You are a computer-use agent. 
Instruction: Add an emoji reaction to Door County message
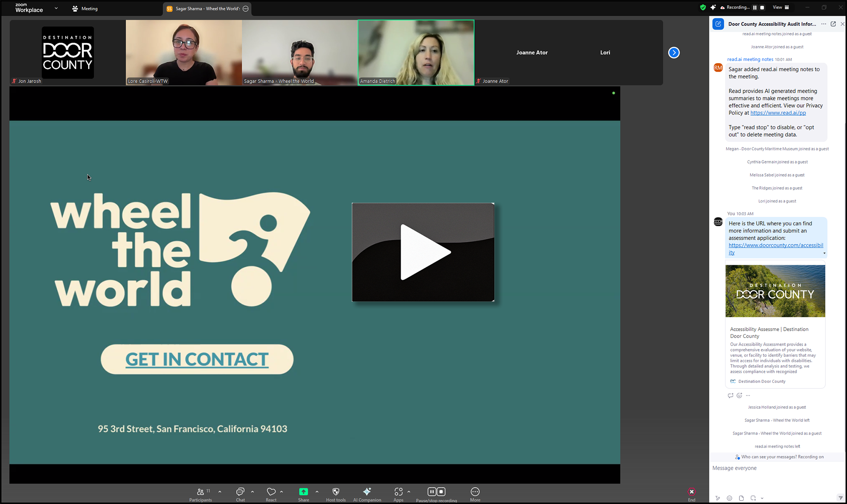point(739,396)
